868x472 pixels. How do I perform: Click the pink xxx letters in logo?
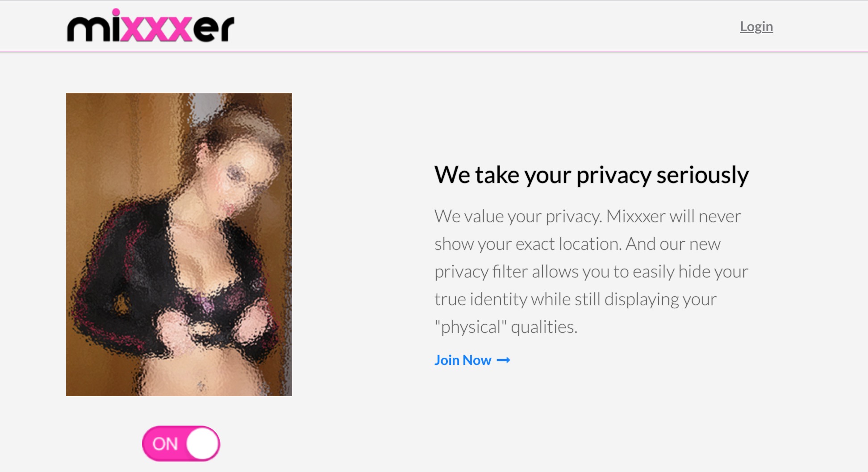coord(156,29)
